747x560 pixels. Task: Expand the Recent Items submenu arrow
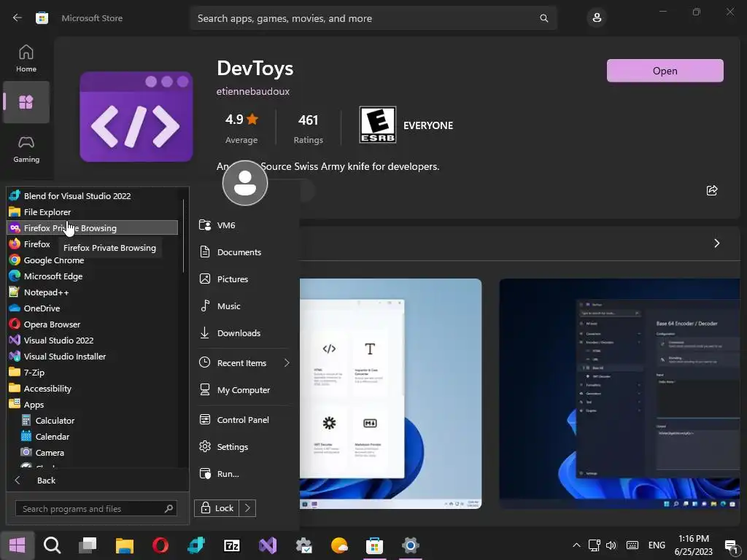[x=286, y=363]
